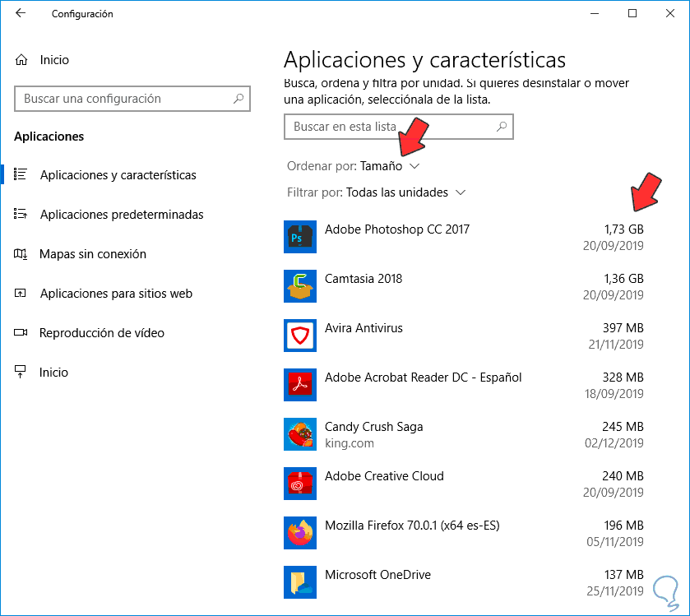
Task: Go to Reproducción de vídeo
Action: coord(102,333)
